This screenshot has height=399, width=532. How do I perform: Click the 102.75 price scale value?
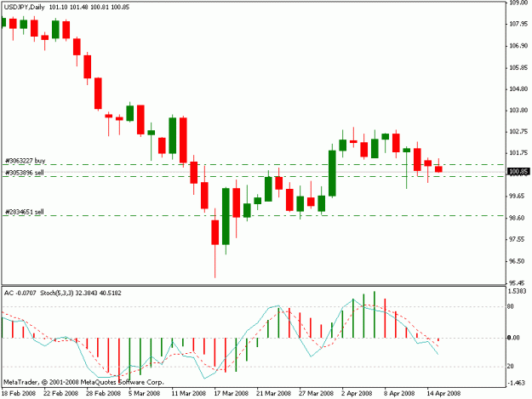(x=518, y=132)
